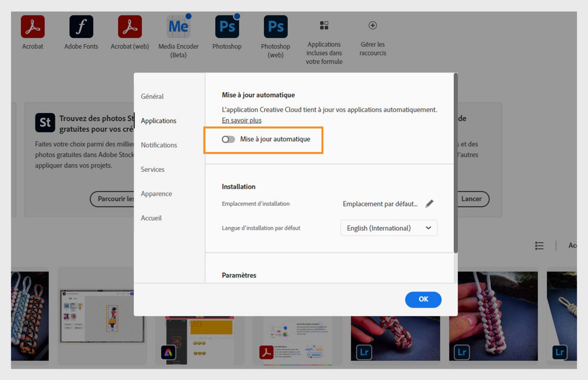
Task: Launch Adobe Fonts from shortcuts
Action: 81,27
